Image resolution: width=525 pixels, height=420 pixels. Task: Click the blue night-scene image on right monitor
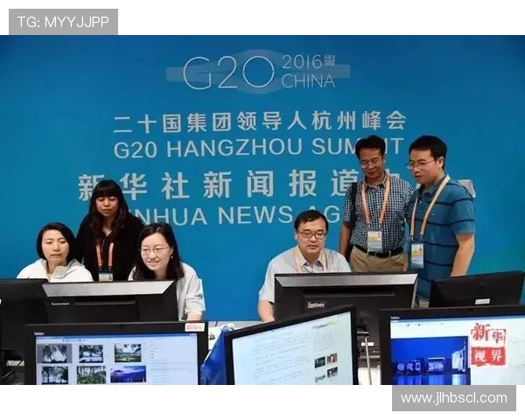(x=429, y=359)
